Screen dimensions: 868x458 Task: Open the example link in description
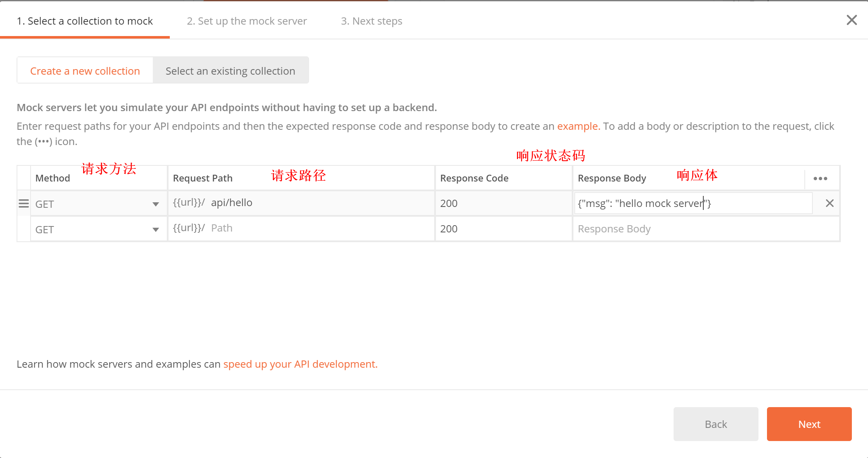(x=577, y=126)
